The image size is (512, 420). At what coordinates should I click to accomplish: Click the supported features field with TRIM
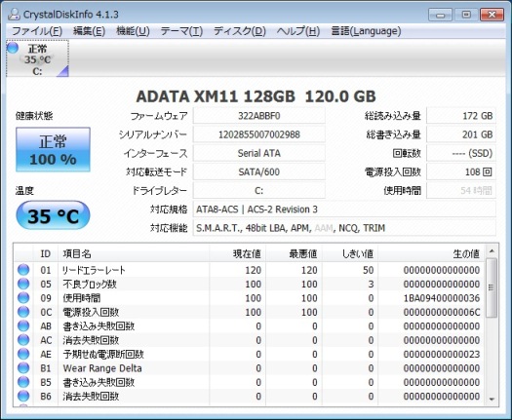click(344, 228)
